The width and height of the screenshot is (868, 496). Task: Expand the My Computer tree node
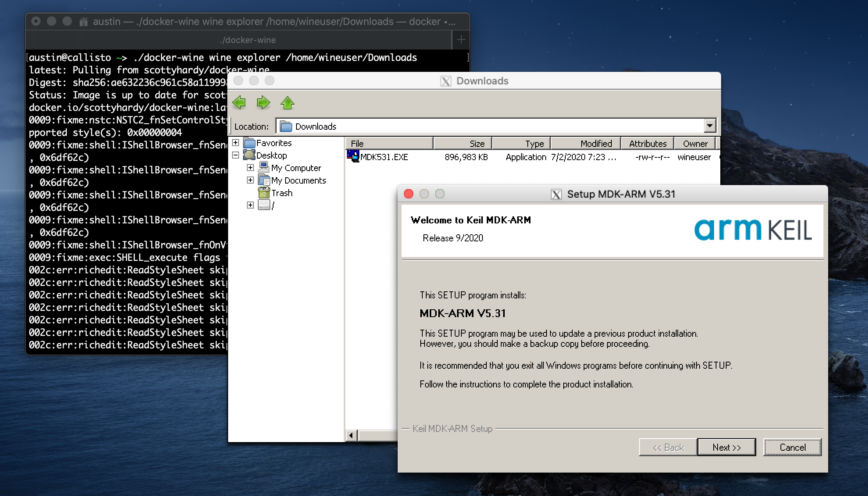pos(250,168)
